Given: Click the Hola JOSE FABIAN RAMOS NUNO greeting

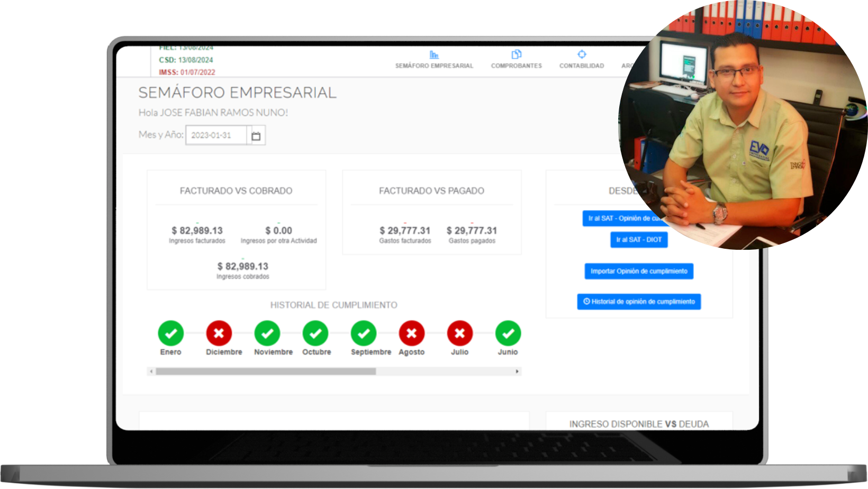Looking at the screenshot, I should (213, 113).
